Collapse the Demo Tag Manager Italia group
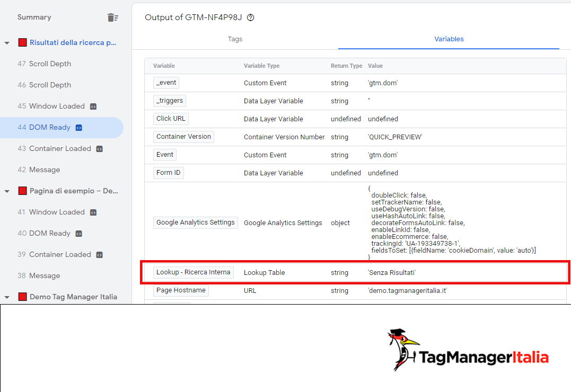Viewport: 571px width, 392px height. tap(7, 297)
